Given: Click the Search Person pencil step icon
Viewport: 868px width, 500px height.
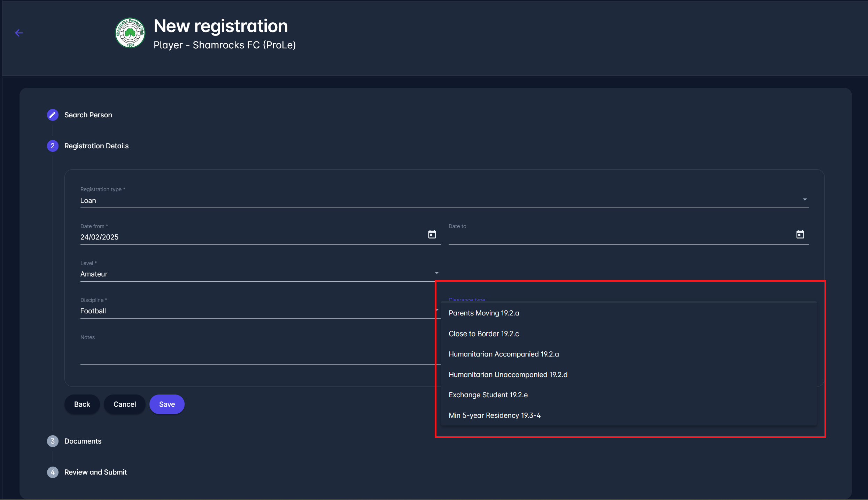Looking at the screenshot, I should point(53,115).
